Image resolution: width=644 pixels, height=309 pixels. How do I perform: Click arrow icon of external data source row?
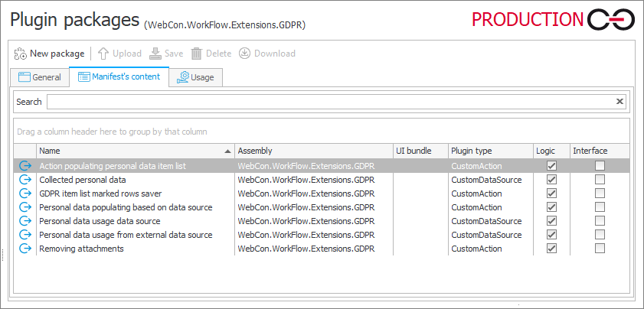point(25,235)
